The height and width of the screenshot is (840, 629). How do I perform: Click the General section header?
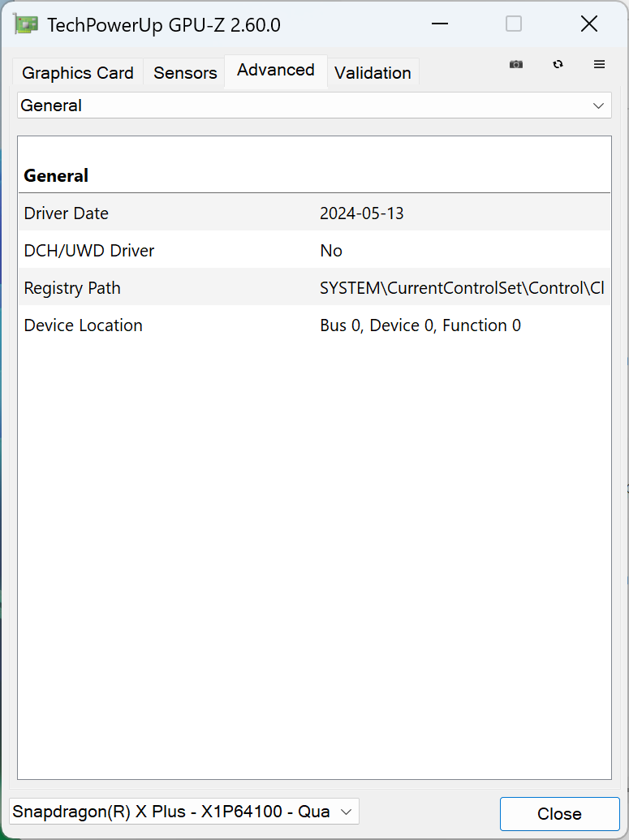click(57, 175)
